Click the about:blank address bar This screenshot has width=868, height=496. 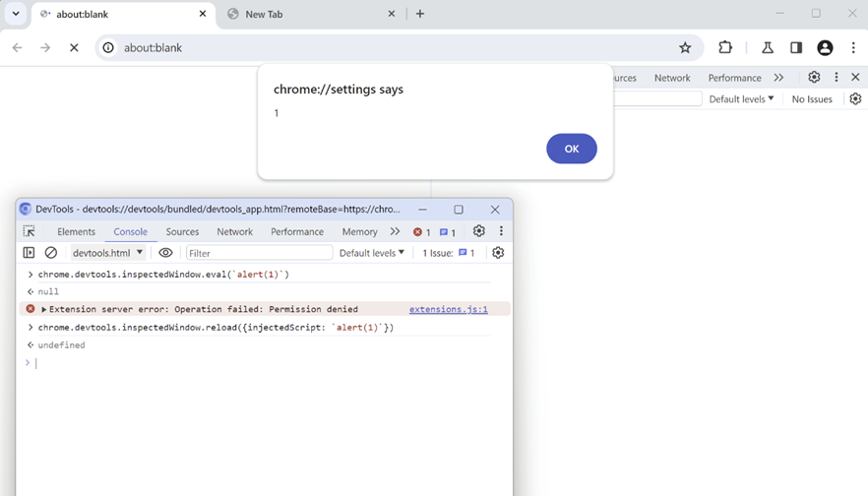tap(399, 47)
